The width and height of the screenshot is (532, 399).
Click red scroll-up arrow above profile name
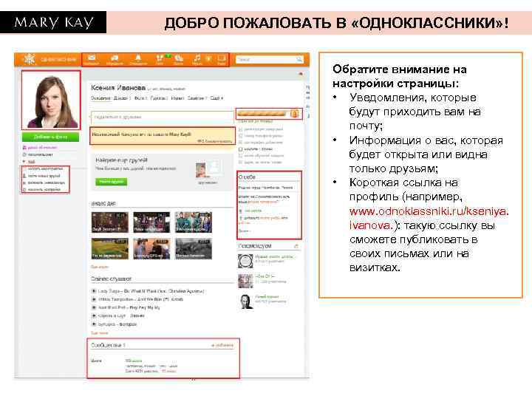point(300,74)
